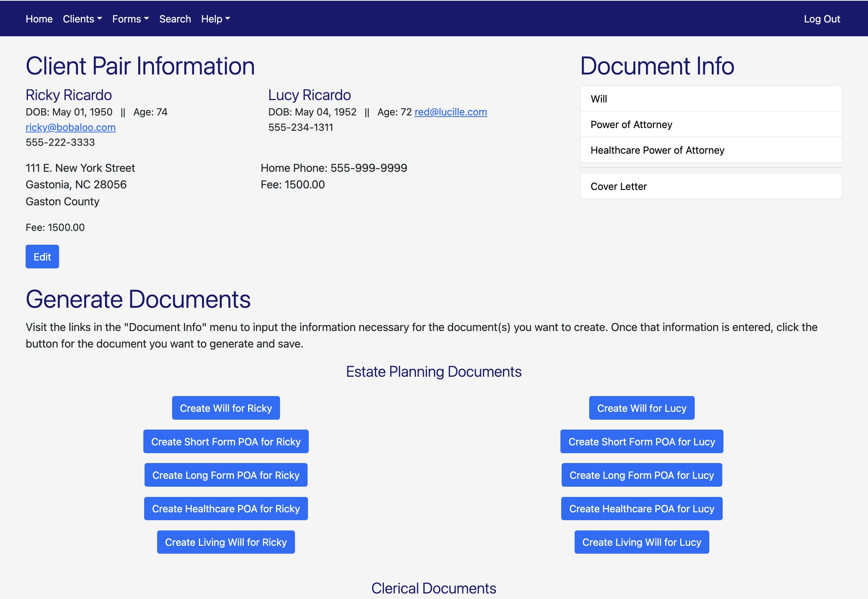Click Ricky's email ricky@bobaloo.com
Viewport: 868px width, 599px height.
[x=70, y=127]
